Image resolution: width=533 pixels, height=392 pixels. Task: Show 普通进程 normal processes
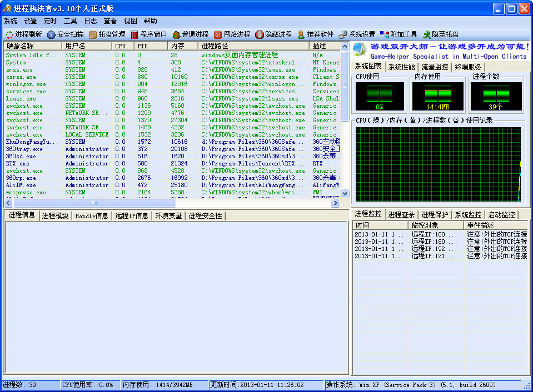[191, 34]
